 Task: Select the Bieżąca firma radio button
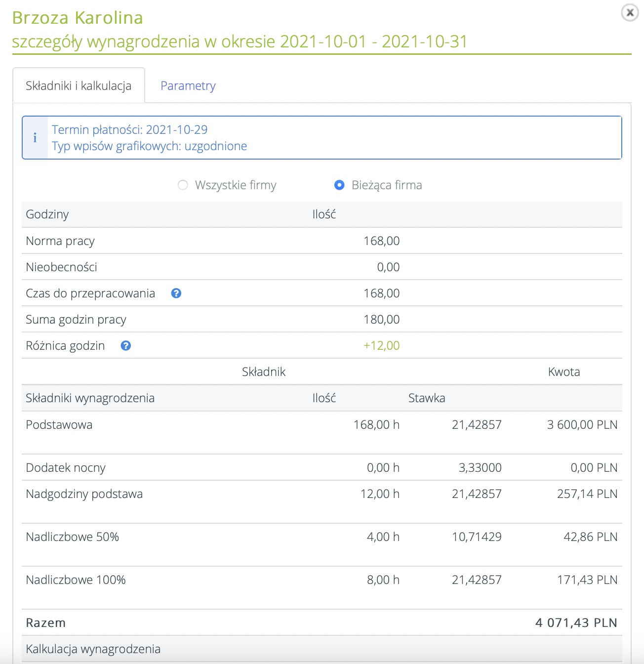click(x=339, y=185)
